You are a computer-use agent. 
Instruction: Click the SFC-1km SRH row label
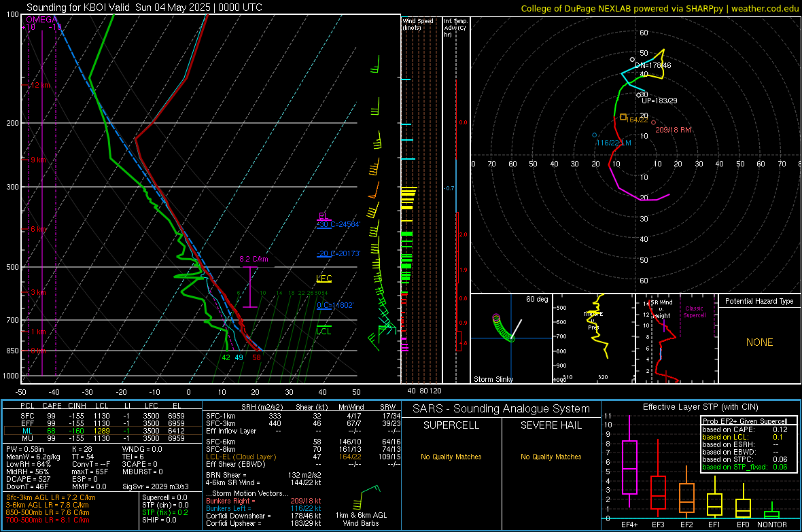(x=221, y=416)
